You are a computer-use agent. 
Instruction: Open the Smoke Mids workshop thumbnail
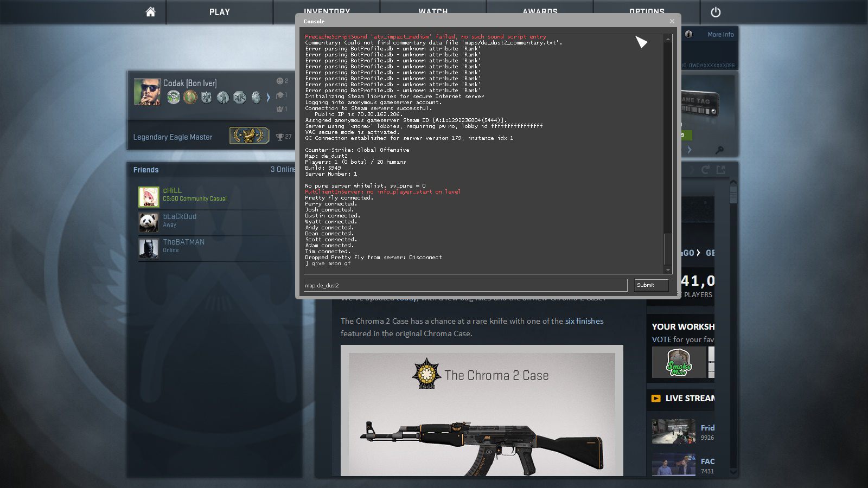[x=679, y=362]
